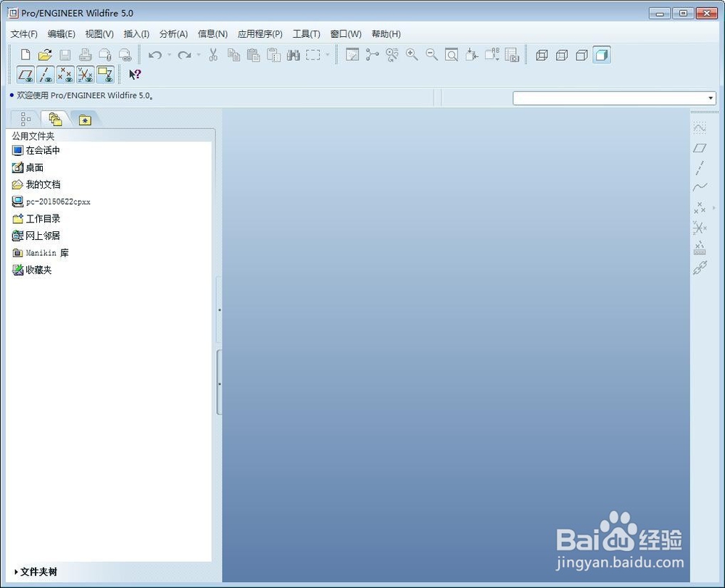Toggle datum points display
This screenshot has width=725, height=588.
click(65, 75)
